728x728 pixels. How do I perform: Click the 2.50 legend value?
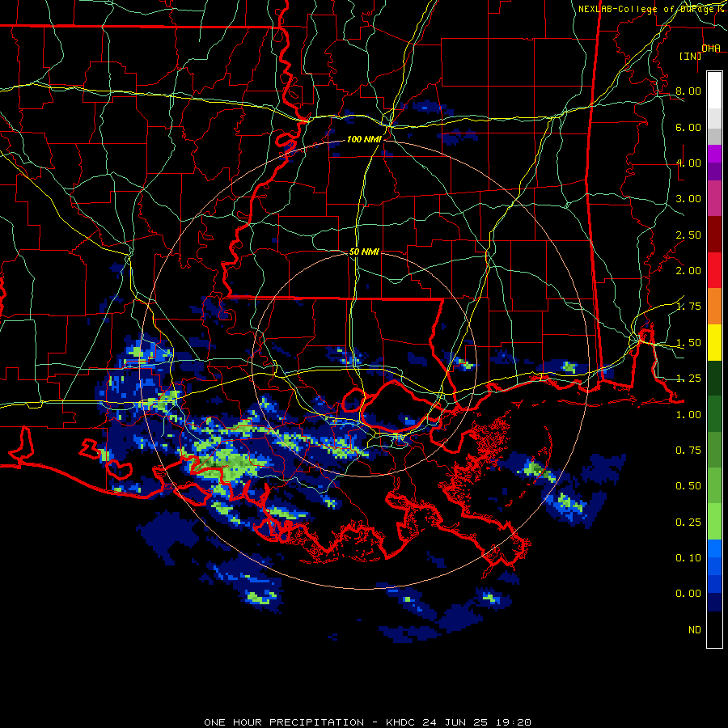pos(688,235)
